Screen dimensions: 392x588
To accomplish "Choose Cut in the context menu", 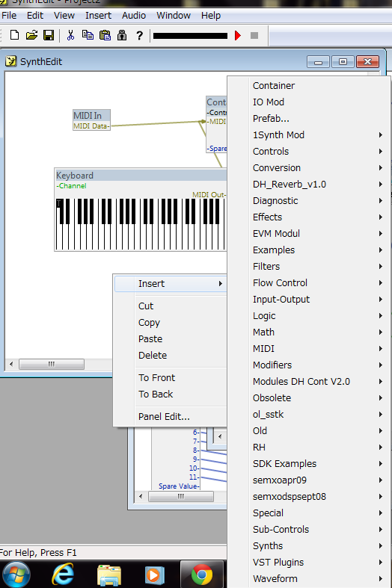I will click(x=170, y=306).
